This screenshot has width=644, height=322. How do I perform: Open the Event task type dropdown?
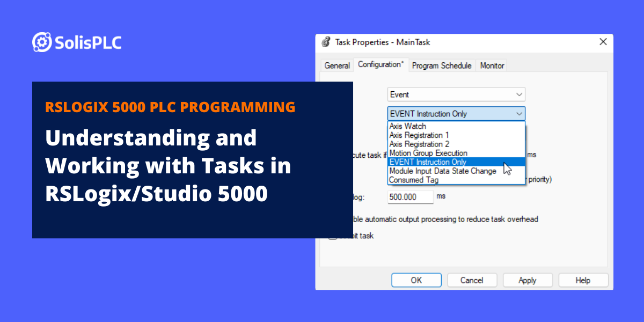click(x=519, y=94)
